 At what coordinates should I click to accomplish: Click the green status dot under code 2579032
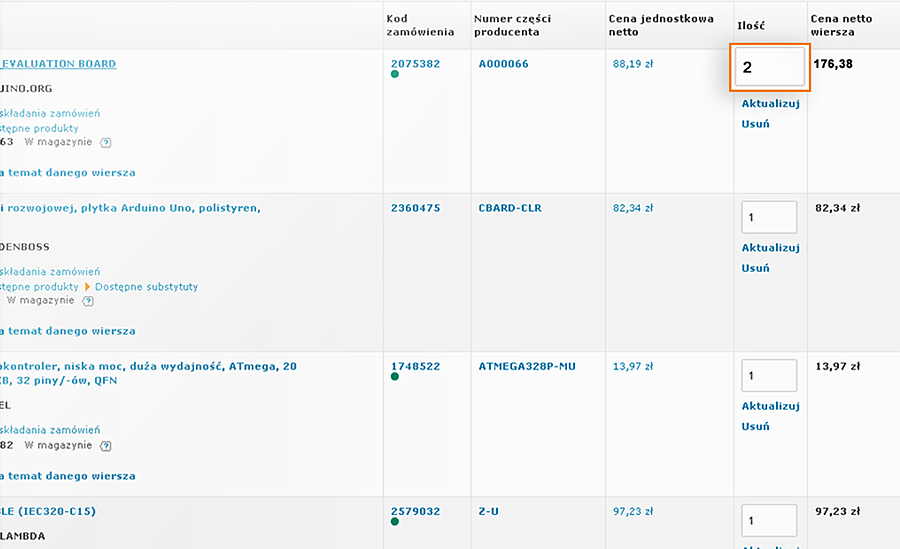click(x=395, y=522)
